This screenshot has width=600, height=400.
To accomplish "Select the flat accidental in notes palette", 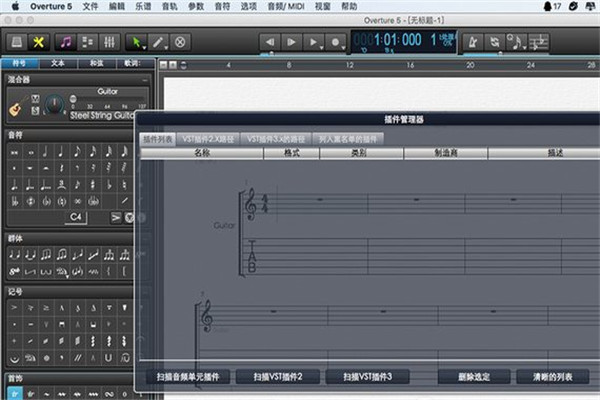I will coord(109,185).
